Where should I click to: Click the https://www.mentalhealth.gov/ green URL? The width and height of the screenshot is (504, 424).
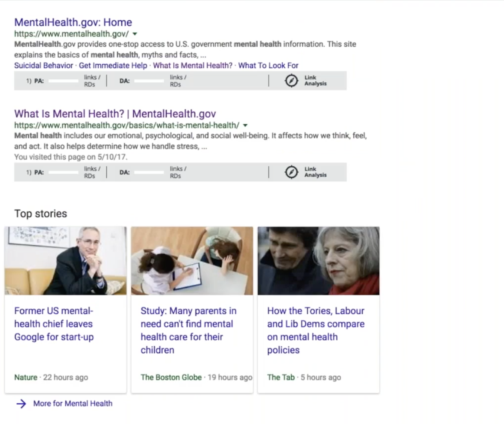(x=72, y=34)
